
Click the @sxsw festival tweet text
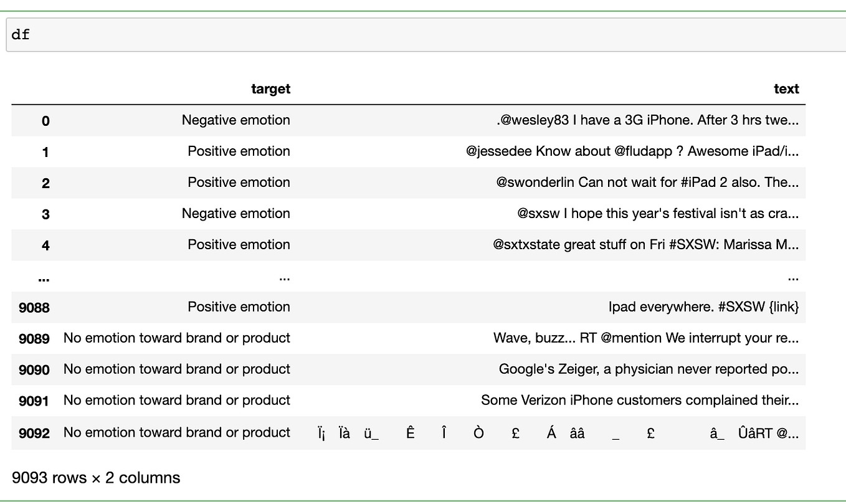(x=657, y=214)
